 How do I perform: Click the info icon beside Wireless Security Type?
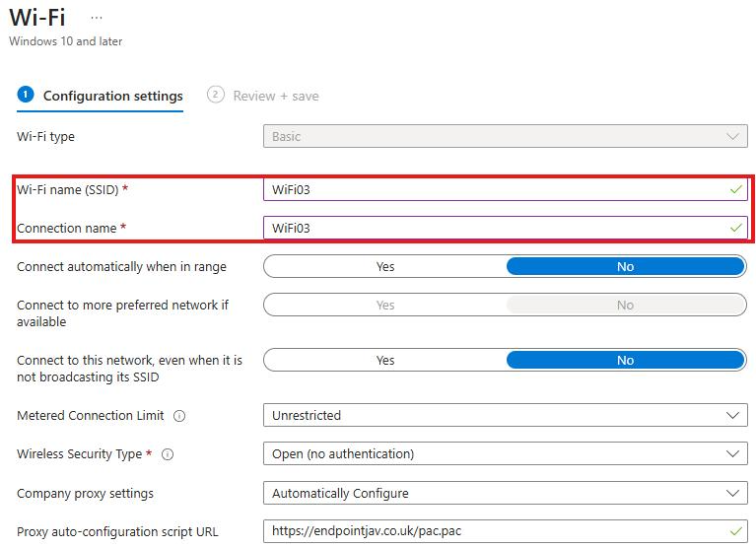pos(168,454)
